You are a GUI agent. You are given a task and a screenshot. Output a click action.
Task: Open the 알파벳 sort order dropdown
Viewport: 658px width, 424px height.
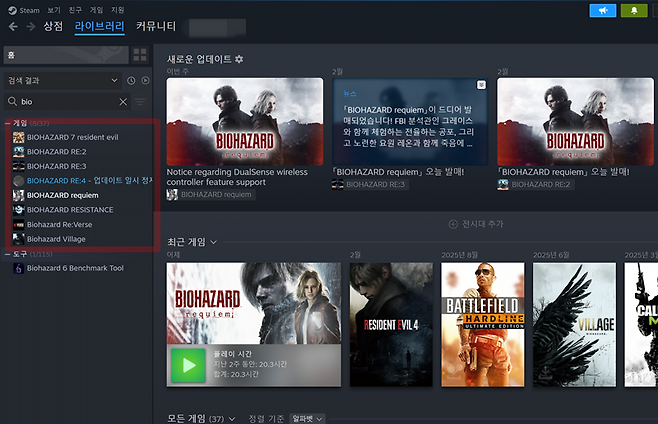click(307, 419)
